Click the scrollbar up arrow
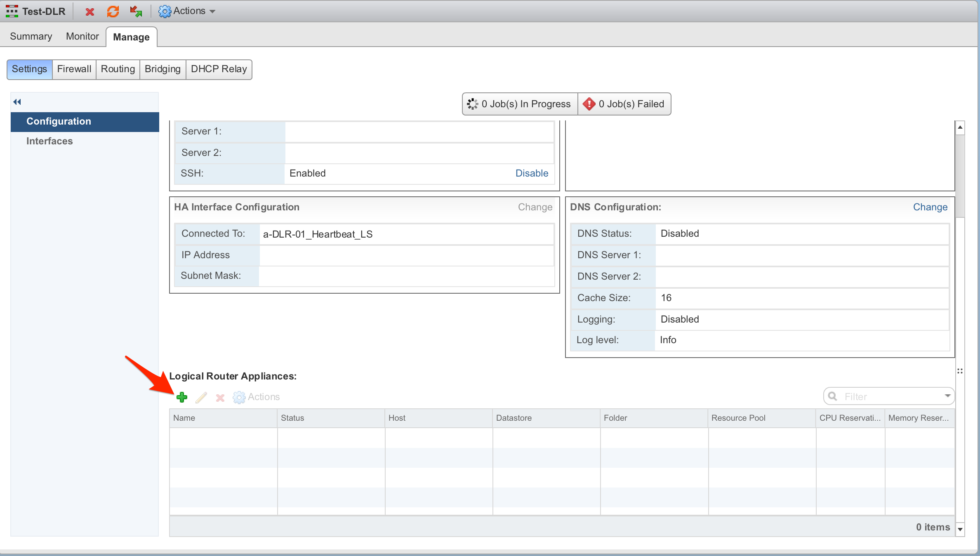 click(960, 127)
